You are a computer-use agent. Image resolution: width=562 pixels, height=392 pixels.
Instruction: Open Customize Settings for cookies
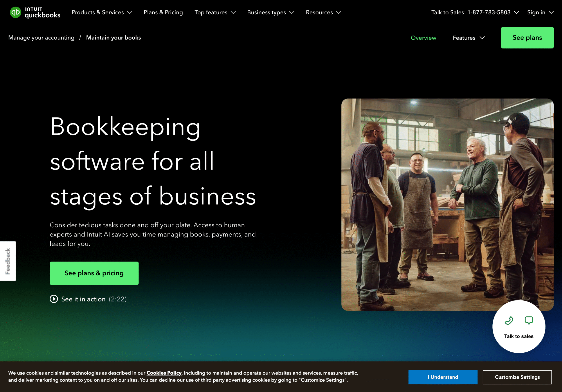[517, 377]
